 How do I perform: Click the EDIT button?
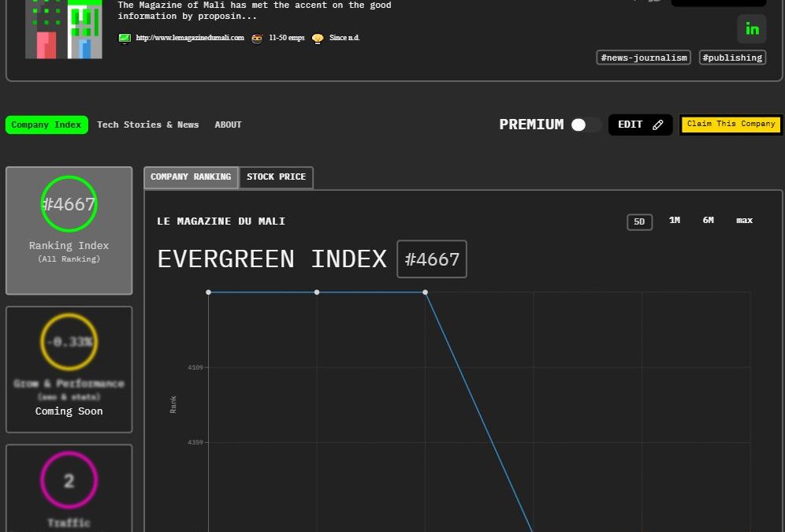coord(640,125)
